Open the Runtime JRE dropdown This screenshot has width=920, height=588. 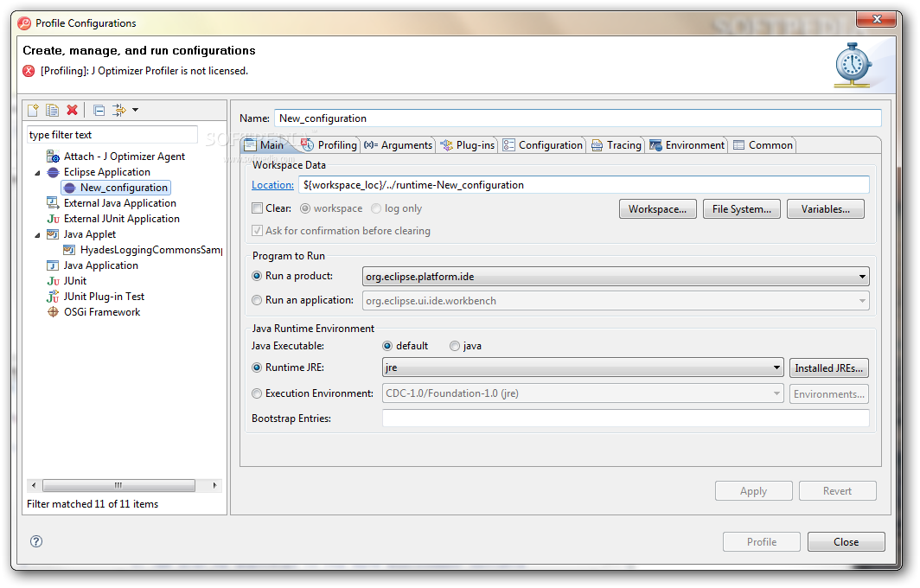click(583, 368)
